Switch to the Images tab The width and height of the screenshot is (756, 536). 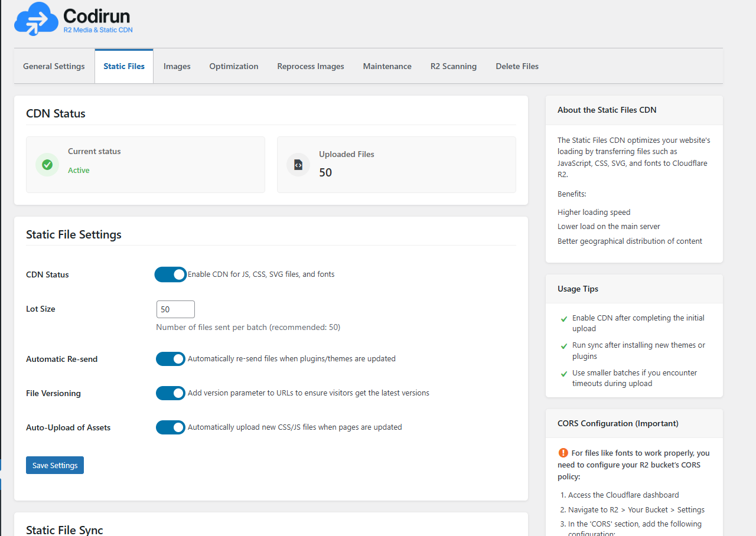[x=177, y=66]
